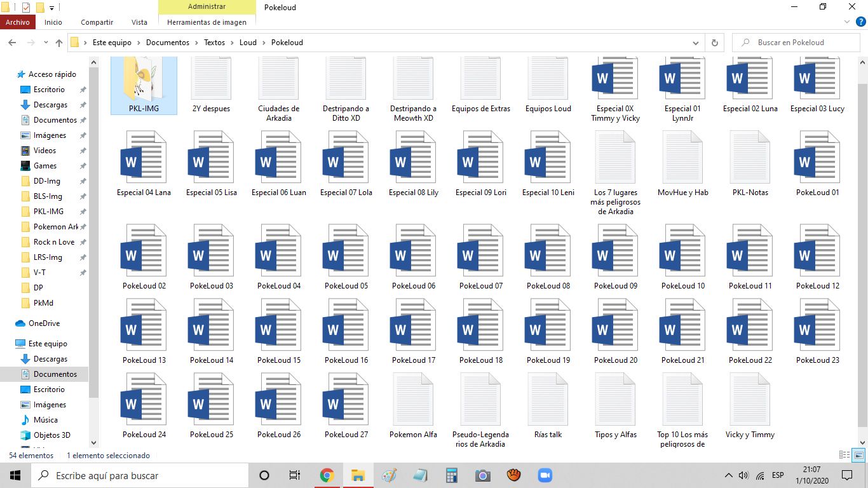Expand the Textos breadcrumb chevron
The width and height of the screenshot is (868, 488).
pyautogui.click(x=232, y=43)
